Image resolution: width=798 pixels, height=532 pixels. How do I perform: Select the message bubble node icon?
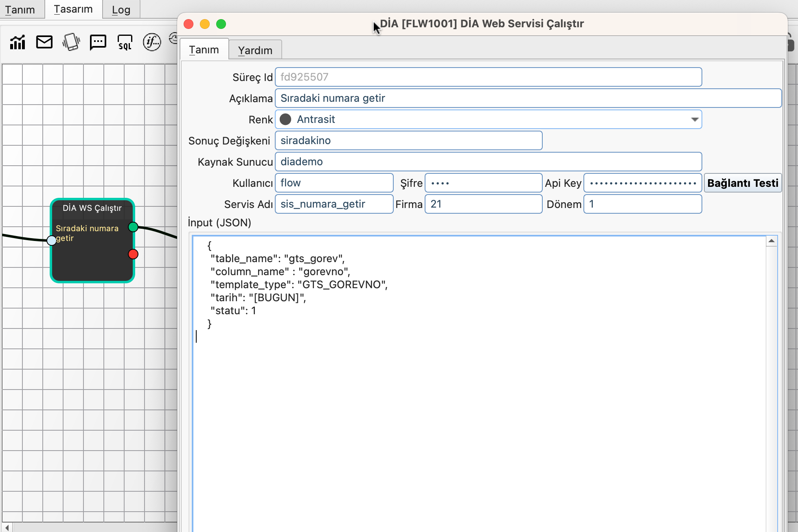tap(98, 42)
